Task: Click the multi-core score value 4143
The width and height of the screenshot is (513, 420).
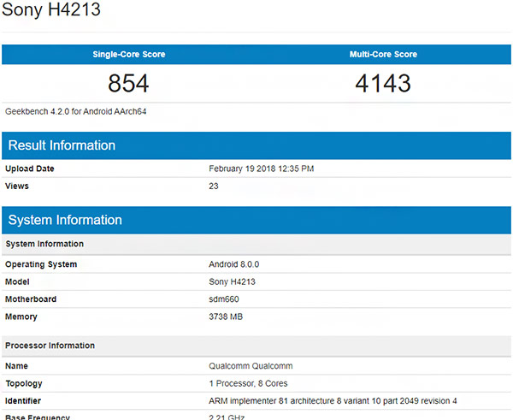Action: 383,84
